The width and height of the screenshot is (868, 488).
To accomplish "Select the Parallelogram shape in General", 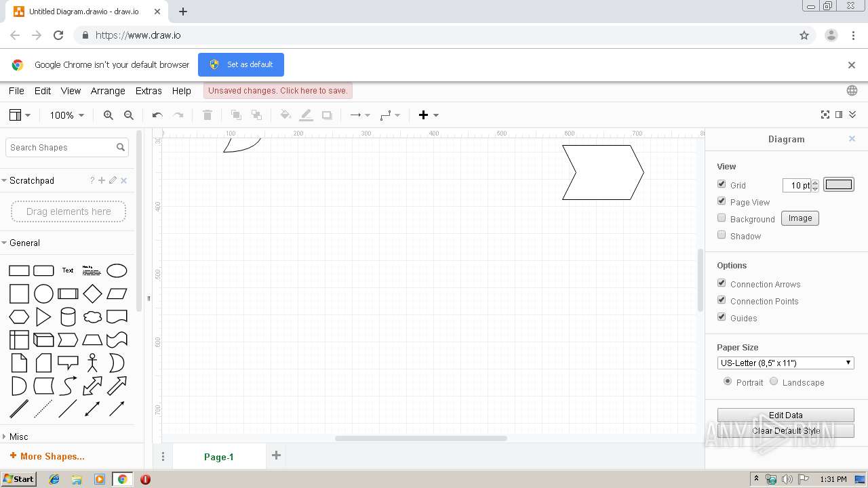I will (117, 293).
